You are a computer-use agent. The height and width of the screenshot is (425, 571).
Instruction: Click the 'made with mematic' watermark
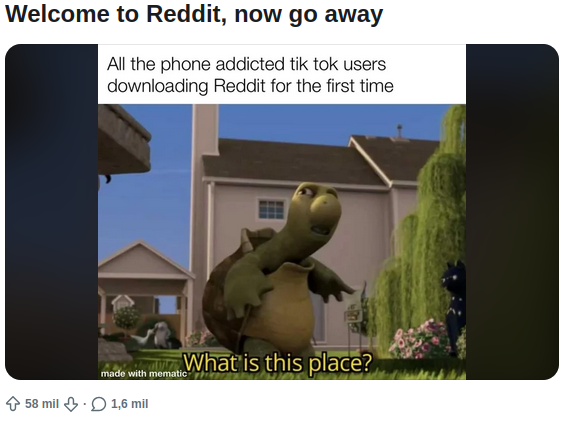(143, 373)
